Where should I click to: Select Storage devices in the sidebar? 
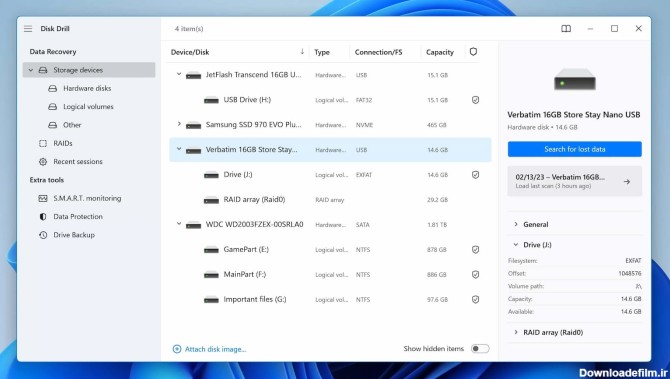point(89,70)
